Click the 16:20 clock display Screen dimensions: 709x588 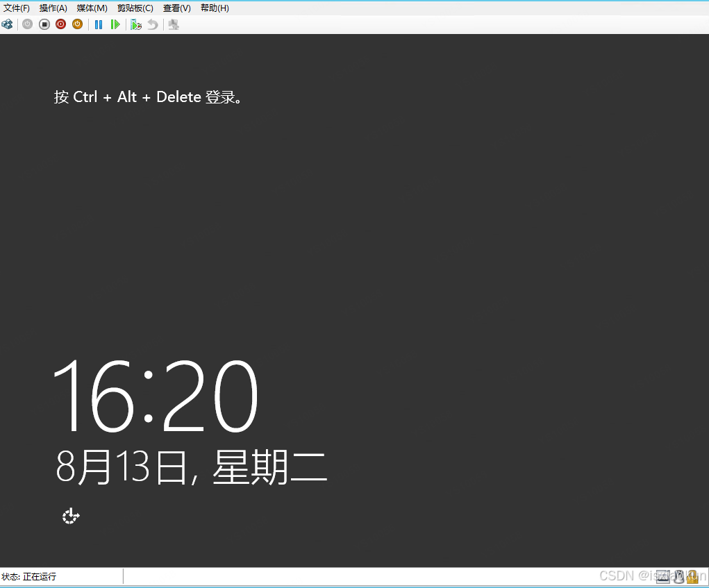156,396
